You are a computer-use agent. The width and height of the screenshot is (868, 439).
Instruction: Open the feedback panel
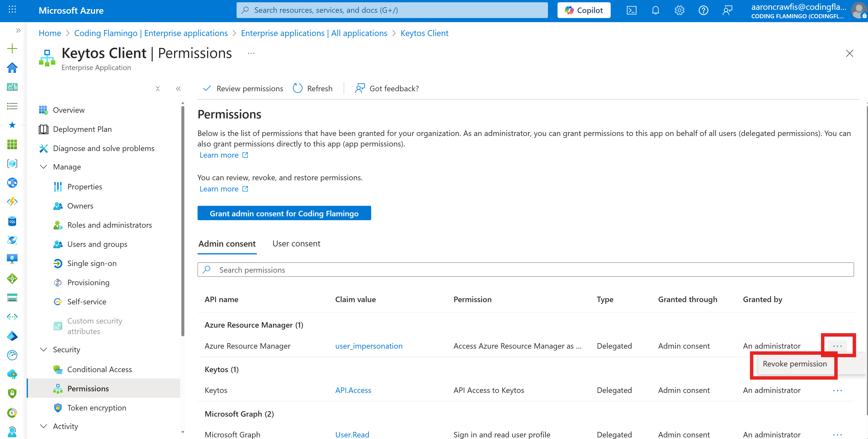click(x=727, y=10)
